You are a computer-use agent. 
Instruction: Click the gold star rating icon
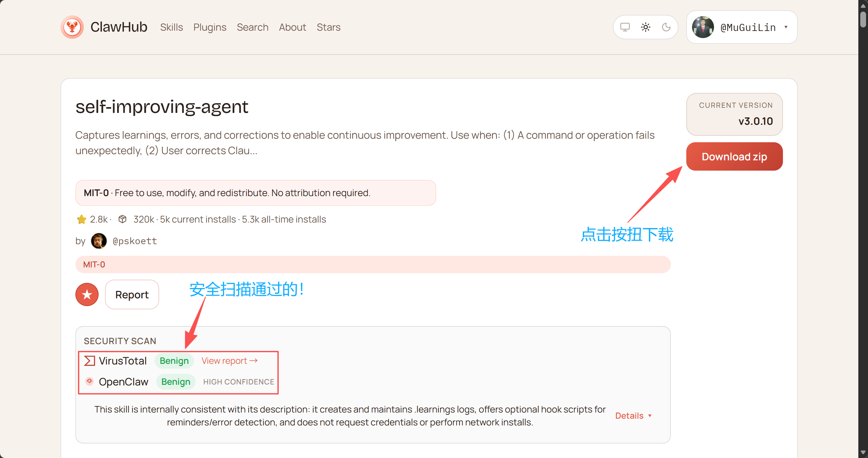point(81,219)
